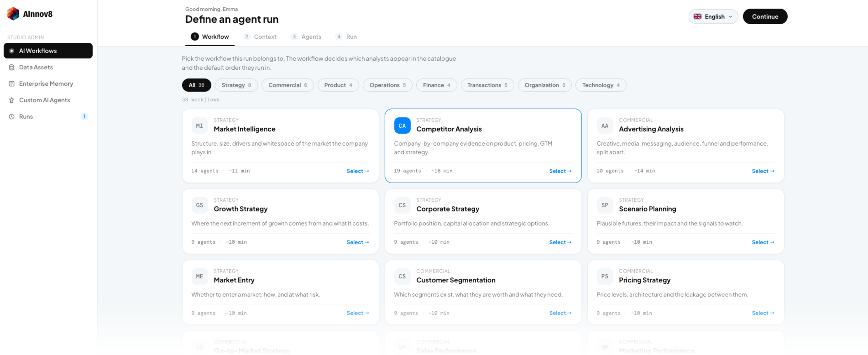This screenshot has width=868, height=355.
Task: Open AI Workflows in sidebar
Action: click(x=48, y=51)
